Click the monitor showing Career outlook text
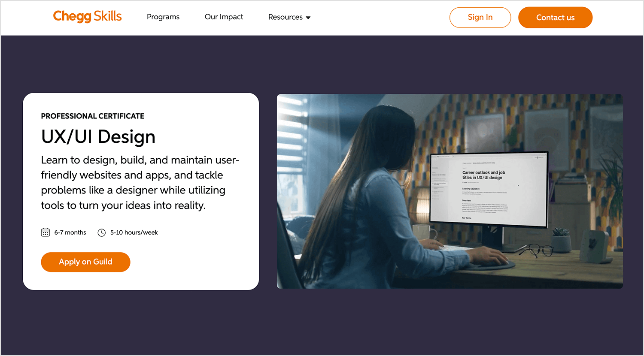644x356 pixels. tap(489, 189)
